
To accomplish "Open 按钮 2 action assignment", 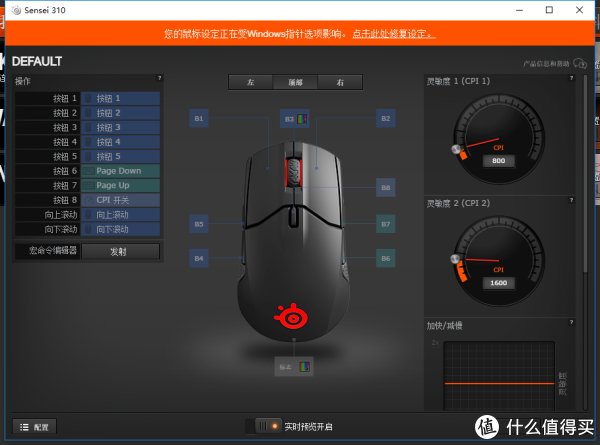I will pyautogui.click(x=121, y=113).
